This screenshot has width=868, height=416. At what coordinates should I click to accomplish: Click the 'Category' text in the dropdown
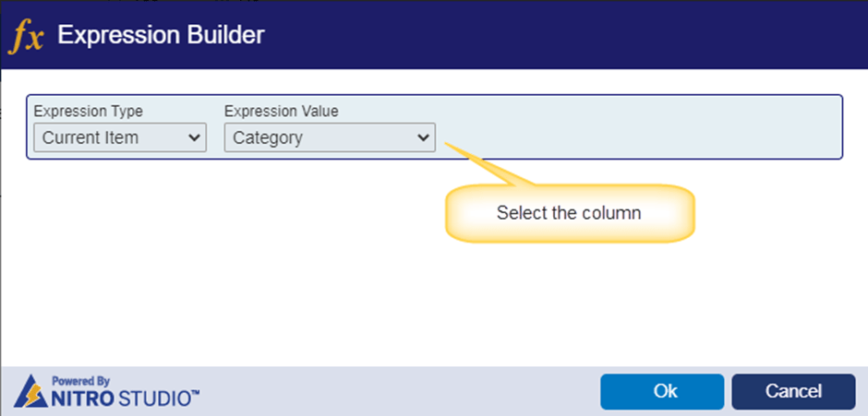pyautogui.click(x=268, y=137)
